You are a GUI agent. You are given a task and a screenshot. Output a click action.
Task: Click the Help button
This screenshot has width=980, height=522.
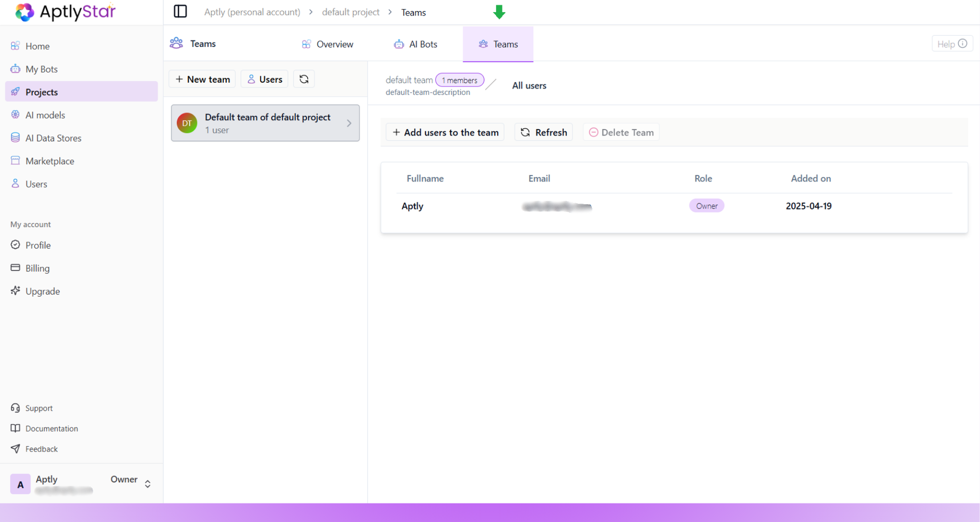click(952, 44)
